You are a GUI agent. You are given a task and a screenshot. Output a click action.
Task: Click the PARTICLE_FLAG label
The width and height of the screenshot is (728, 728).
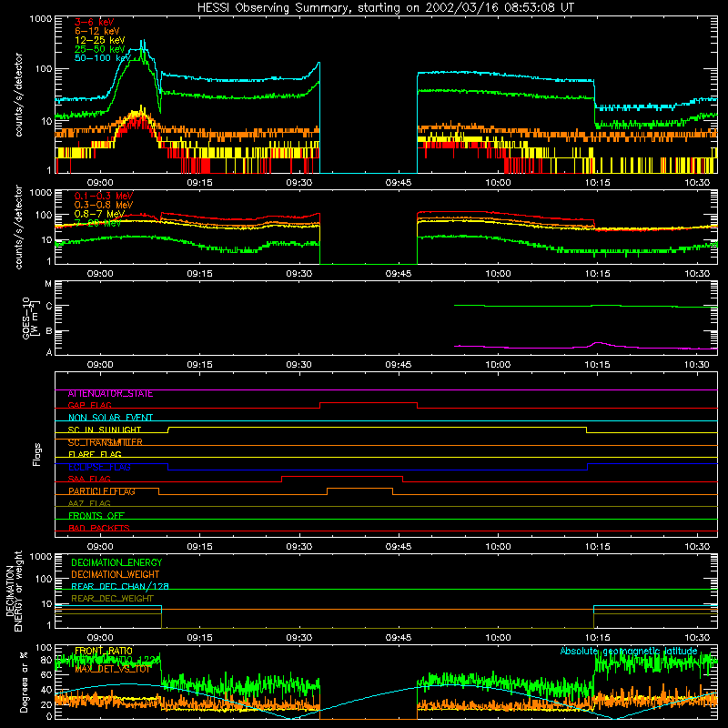point(102,491)
